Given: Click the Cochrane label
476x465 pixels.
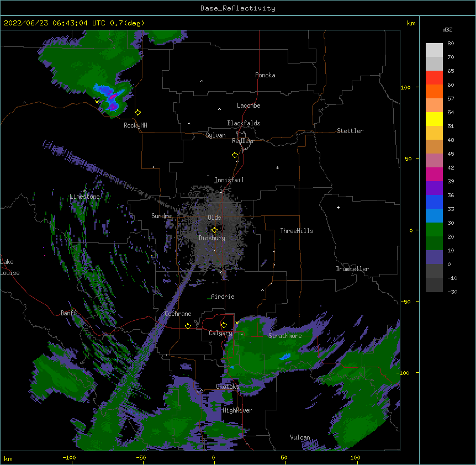Looking at the screenshot, I should [x=178, y=314].
